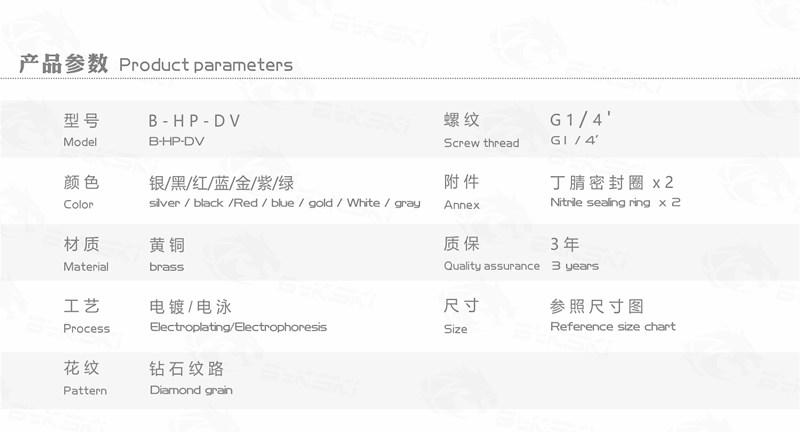Click the Color label
800x432 pixels.
click(78, 204)
